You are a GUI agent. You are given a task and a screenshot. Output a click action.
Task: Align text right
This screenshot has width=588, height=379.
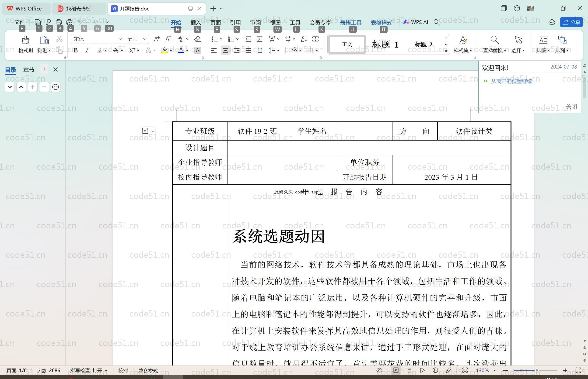tap(237, 51)
